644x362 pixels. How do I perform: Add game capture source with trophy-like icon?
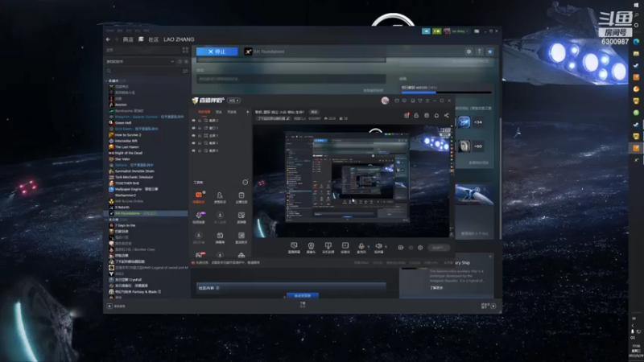click(x=328, y=248)
